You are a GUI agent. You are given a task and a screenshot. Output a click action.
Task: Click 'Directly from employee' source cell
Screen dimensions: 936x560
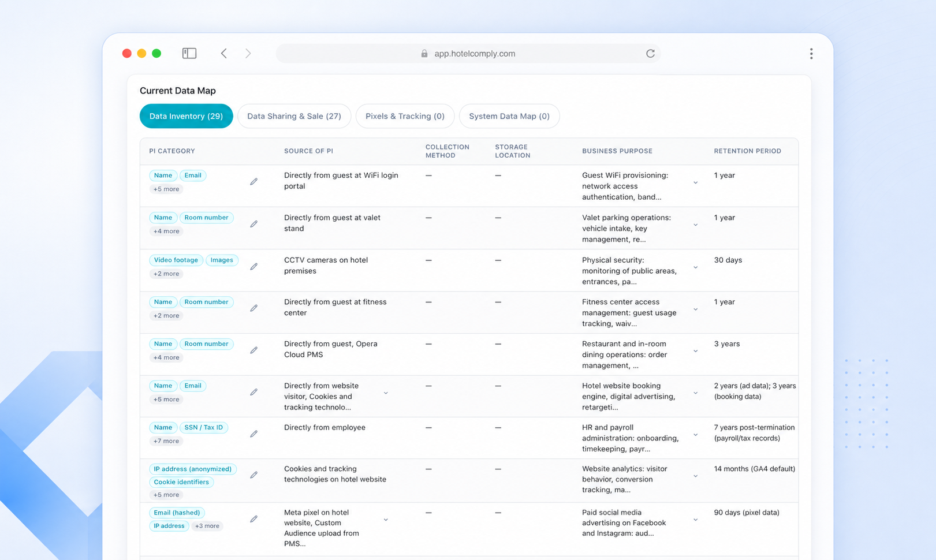325,427
